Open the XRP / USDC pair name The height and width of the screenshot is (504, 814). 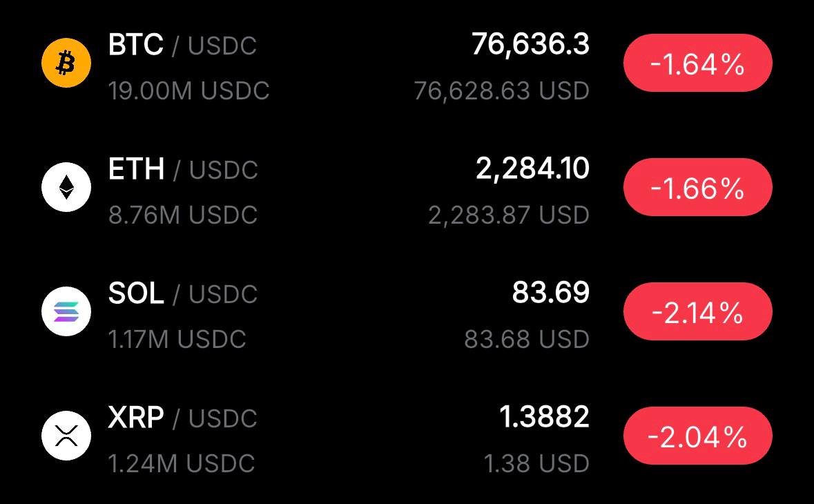point(182,418)
